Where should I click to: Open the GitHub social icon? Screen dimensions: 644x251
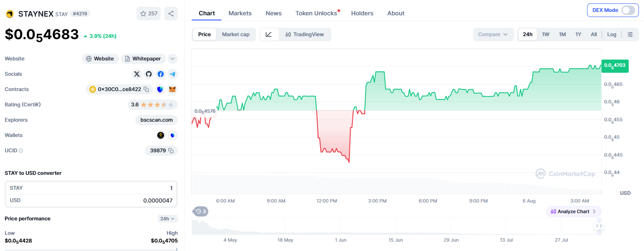(x=148, y=74)
